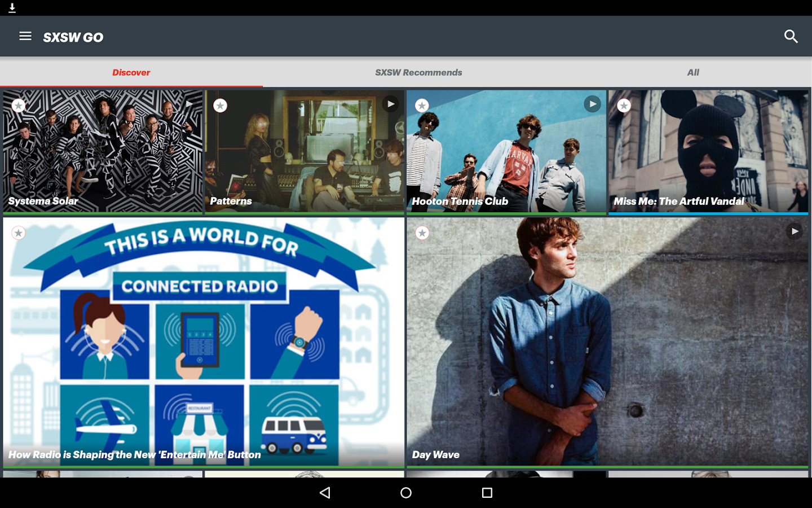
Task: Play the Day Wave preview
Action: point(794,231)
